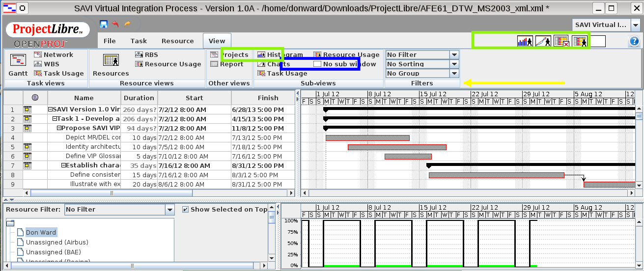
Task: Show Resource Usage in Sub-views
Action: [346, 54]
